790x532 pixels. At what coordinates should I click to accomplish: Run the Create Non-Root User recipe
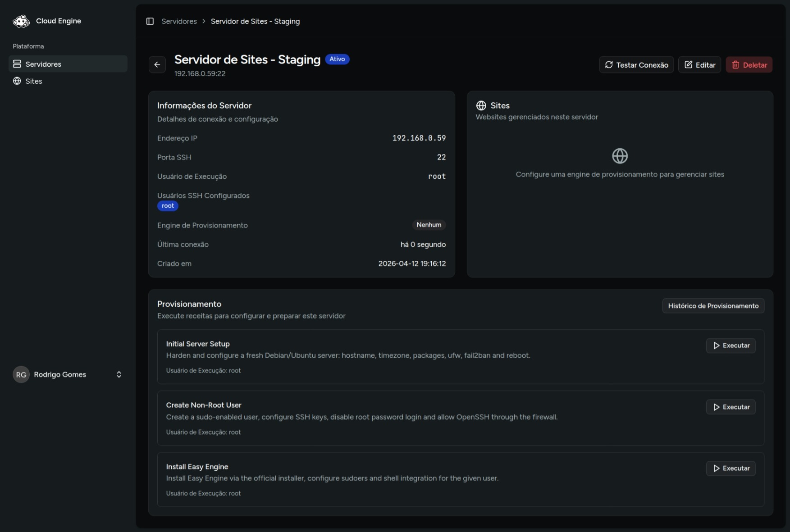(x=731, y=407)
